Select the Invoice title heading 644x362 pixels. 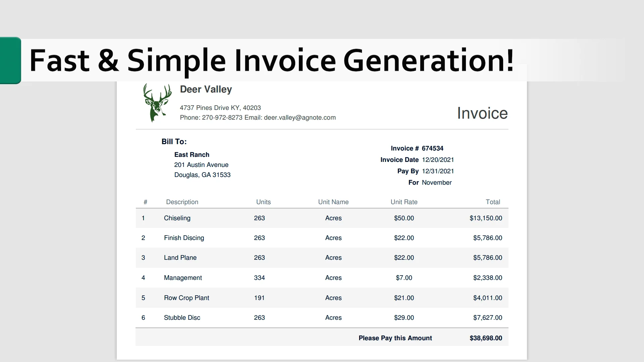pos(482,113)
